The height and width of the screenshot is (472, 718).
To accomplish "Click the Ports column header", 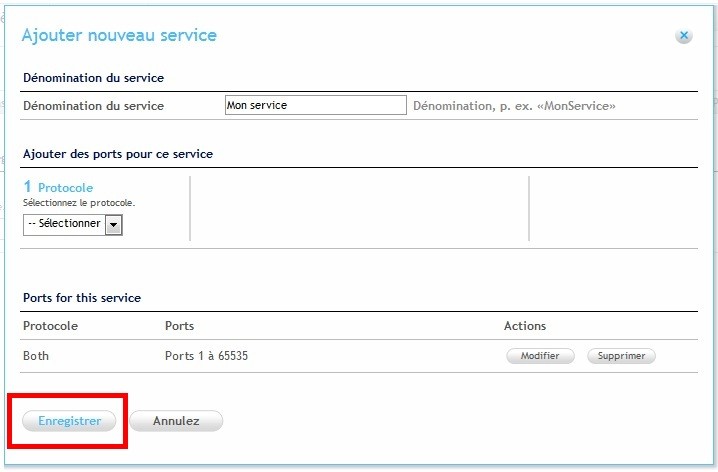I will tap(179, 326).
